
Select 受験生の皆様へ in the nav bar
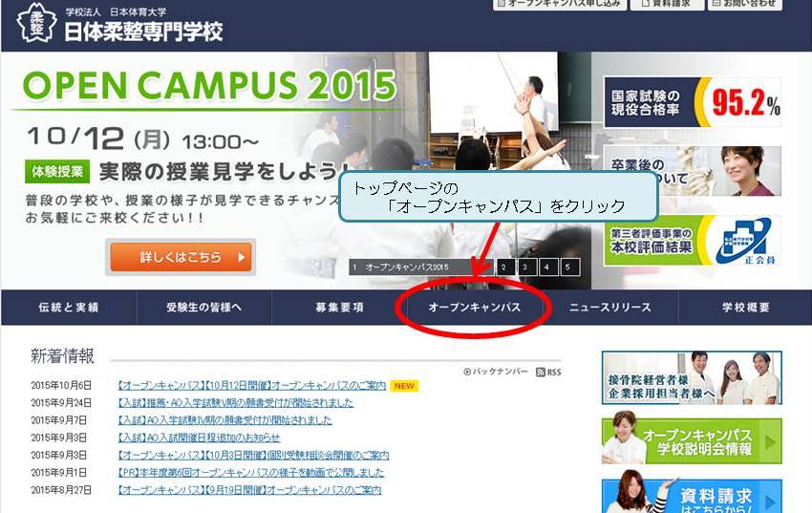[203, 308]
